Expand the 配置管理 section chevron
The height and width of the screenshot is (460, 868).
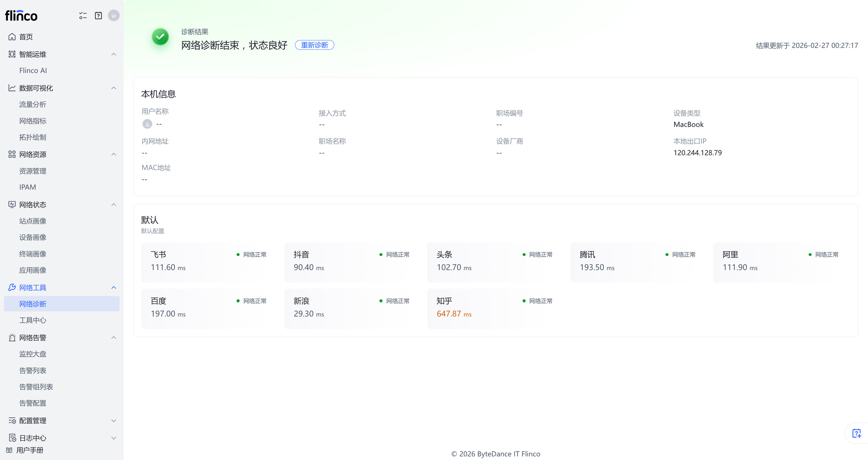[x=114, y=421]
